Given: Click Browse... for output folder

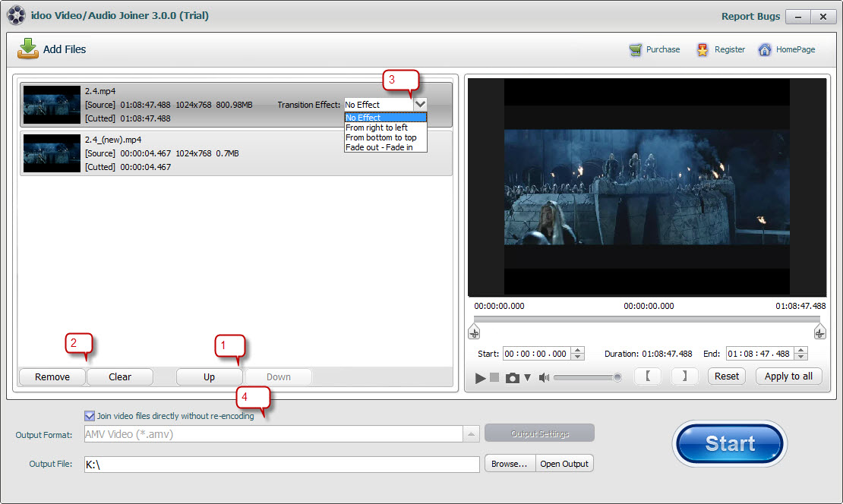Looking at the screenshot, I should click(510, 464).
